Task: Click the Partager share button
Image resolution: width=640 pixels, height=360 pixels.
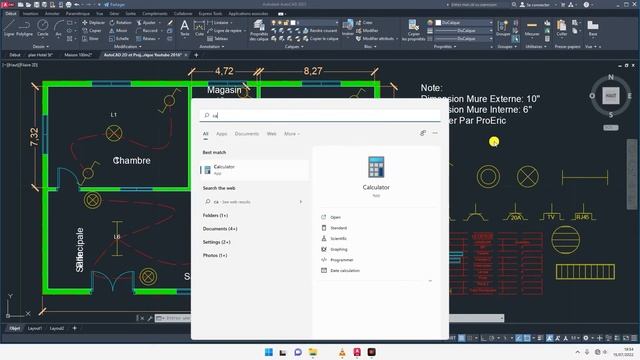Action: (115, 4)
